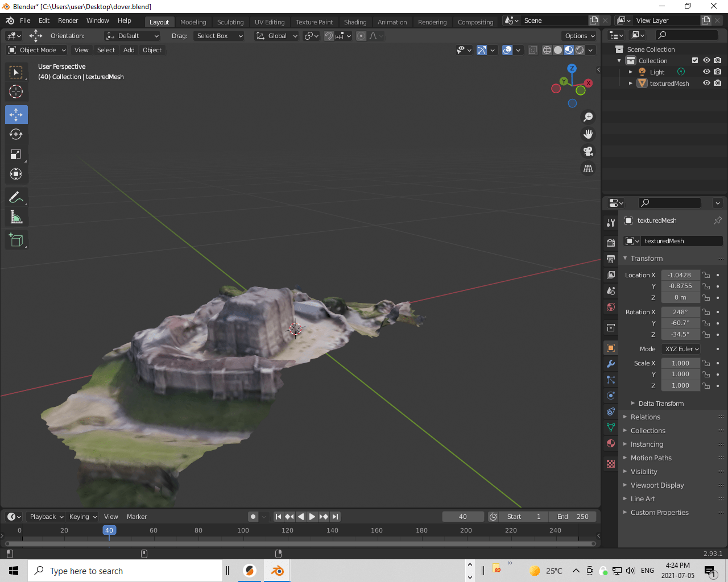Image resolution: width=728 pixels, height=582 pixels.
Task: Open the Modifier properties tab (wrench icon)
Action: [610, 364]
